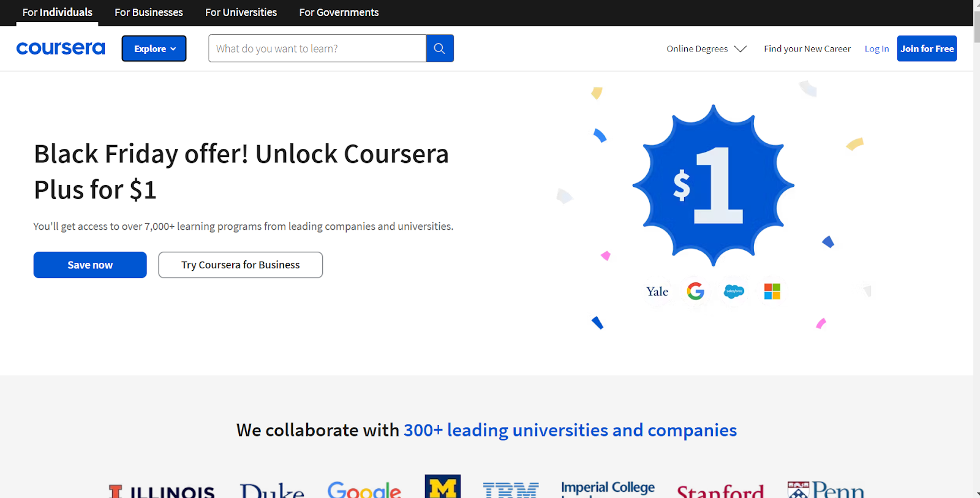Open Find your New Career link
The image size is (980, 498).
(x=807, y=49)
